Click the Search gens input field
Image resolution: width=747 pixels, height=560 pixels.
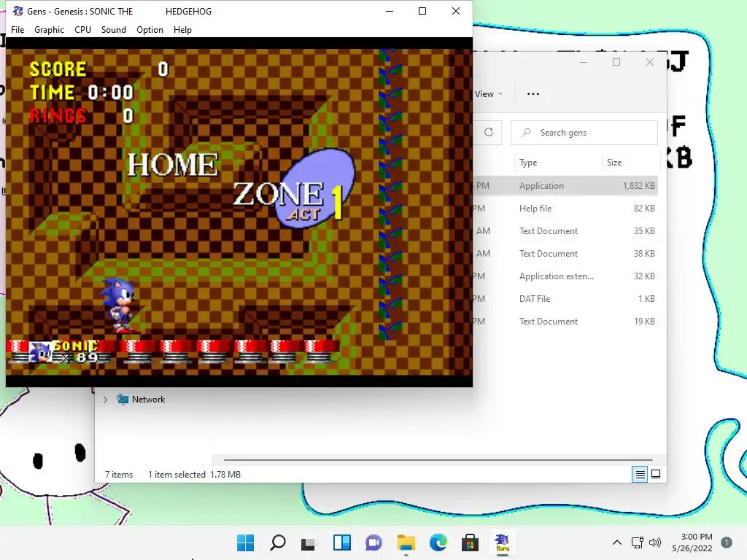[584, 133]
